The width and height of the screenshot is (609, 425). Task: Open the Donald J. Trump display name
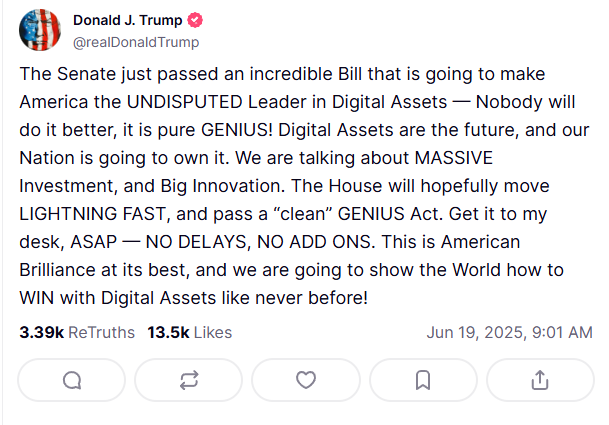pos(127,20)
